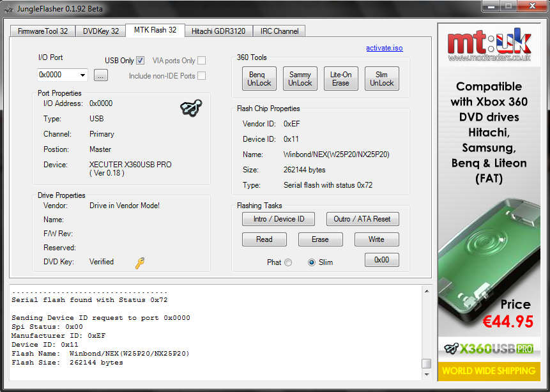Viewport: 550px width, 392px height.
Task: Click the 'XECUTER X360USB PRO' device text
Action: [130, 165]
